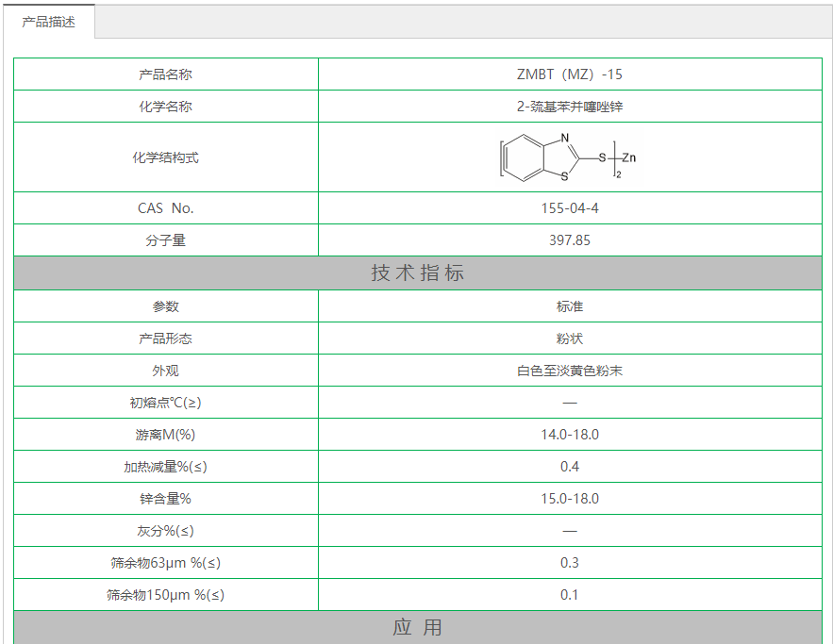833x644 pixels.
Task: Click the 产品名称 label cell
Action: [165, 74]
